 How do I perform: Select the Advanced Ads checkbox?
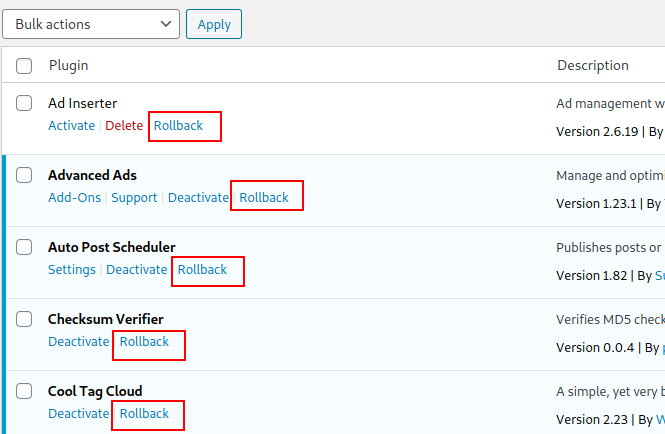pyautogui.click(x=24, y=175)
